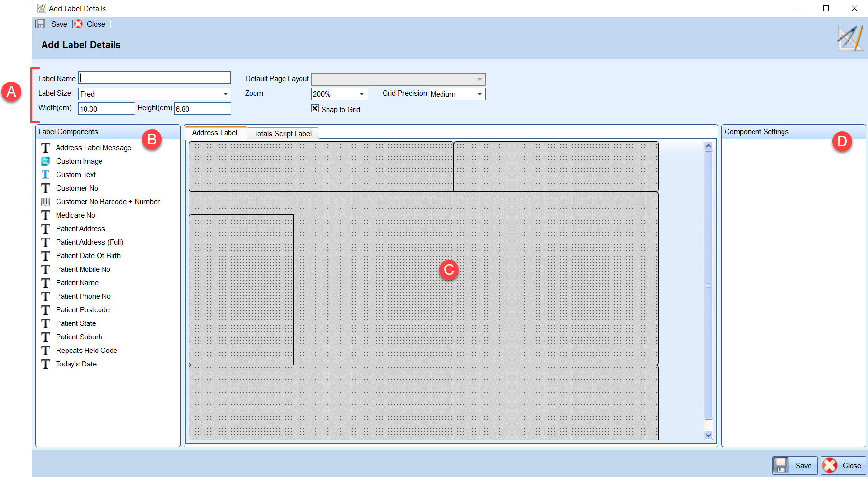Screen dimensions: 868x477
Task: Click the Patient Address text icon
Action: pos(45,229)
